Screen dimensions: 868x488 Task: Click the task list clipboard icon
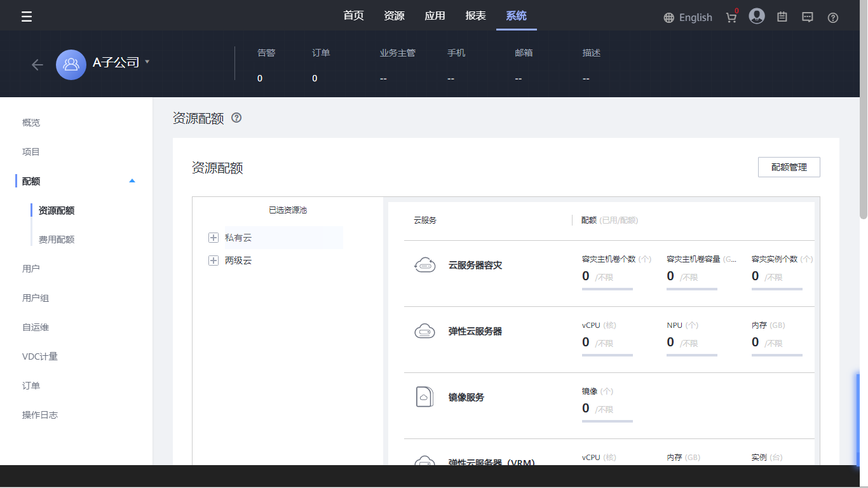pos(782,17)
